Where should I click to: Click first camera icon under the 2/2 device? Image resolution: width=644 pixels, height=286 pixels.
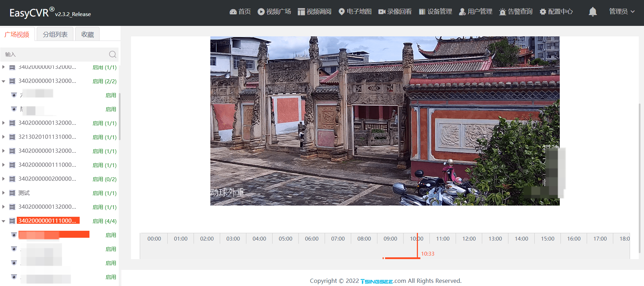14,95
